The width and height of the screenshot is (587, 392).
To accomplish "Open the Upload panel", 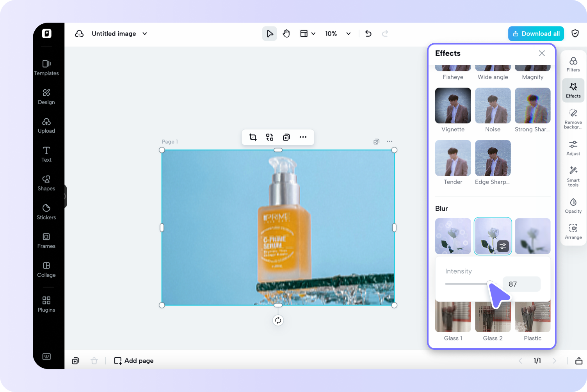I will pos(46,126).
